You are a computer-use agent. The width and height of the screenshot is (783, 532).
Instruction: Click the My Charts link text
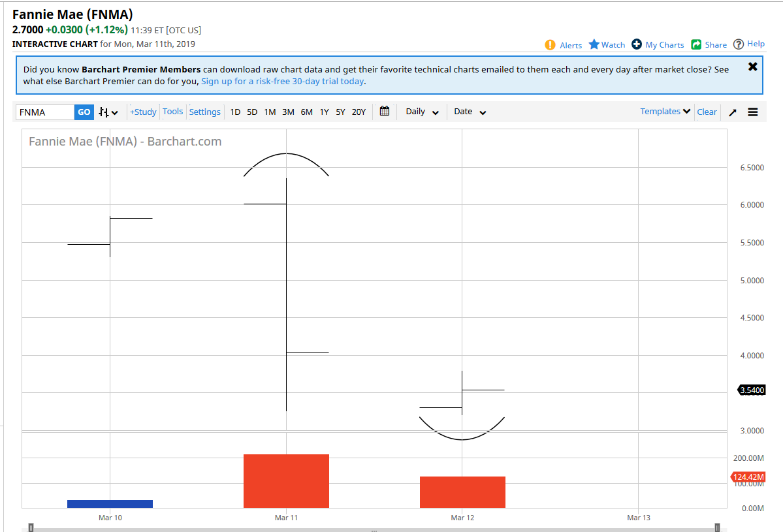665,45
